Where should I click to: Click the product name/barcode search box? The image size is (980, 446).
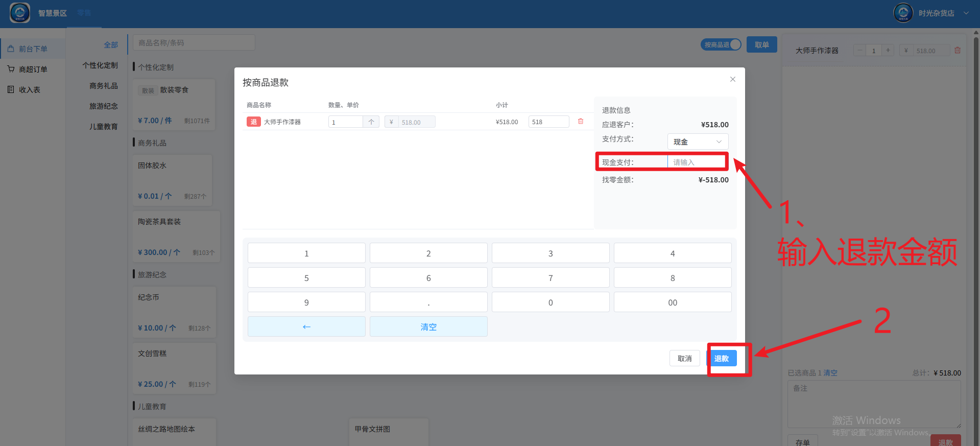tap(194, 42)
